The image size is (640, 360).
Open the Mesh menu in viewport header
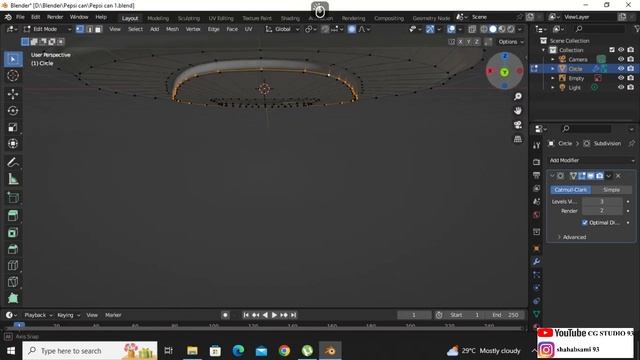[172, 29]
